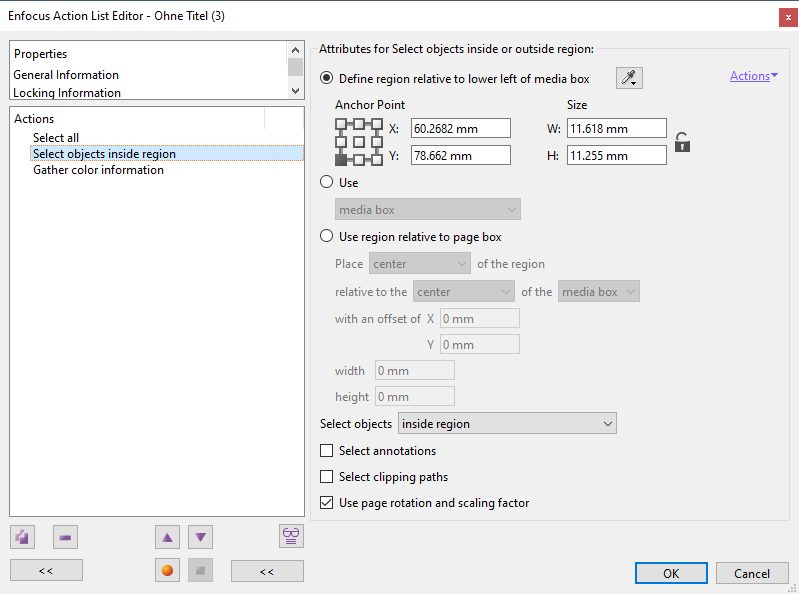Choose Use region relative to page box
This screenshot has width=799, height=594.
pos(326,236)
